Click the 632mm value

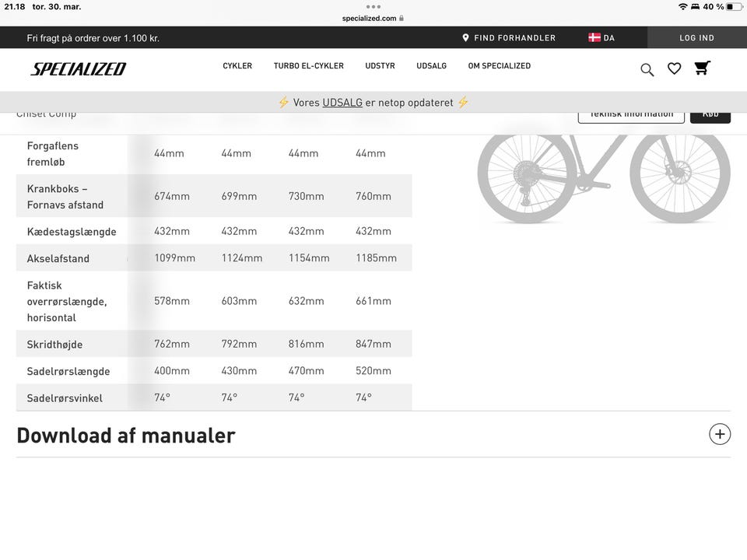[307, 301]
